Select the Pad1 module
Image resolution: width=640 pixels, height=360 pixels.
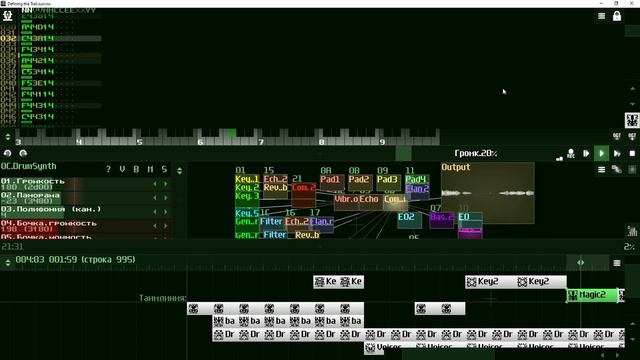(332, 182)
